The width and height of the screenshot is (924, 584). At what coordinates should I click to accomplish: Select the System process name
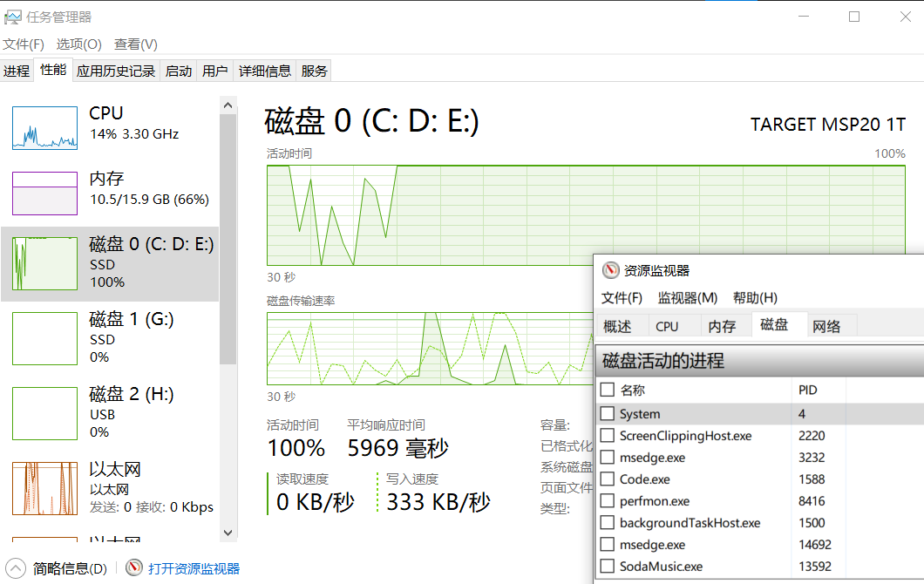[639, 414]
